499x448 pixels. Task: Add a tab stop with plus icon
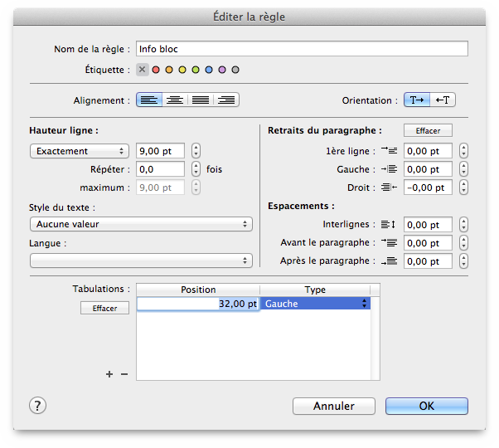tap(109, 374)
